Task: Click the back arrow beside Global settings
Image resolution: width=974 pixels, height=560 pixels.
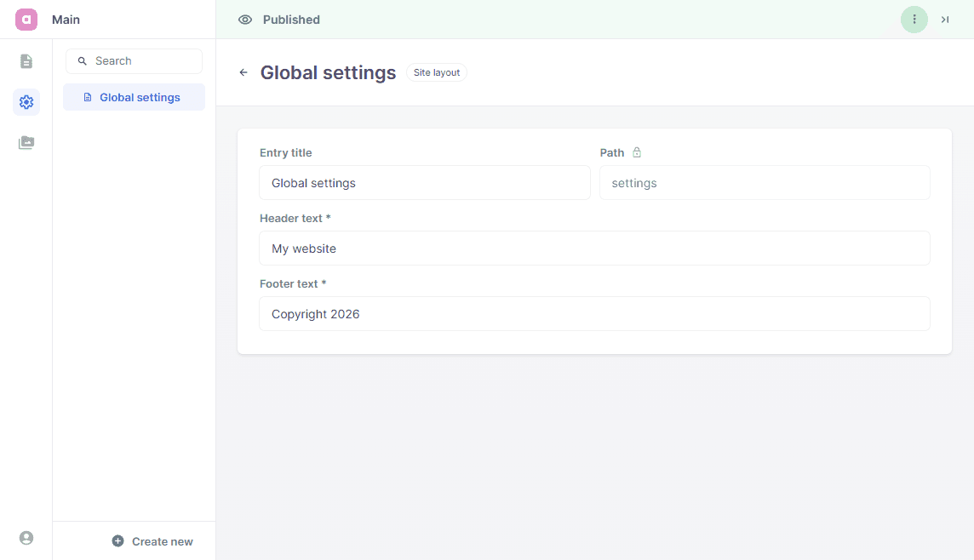Action: pos(243,73)
